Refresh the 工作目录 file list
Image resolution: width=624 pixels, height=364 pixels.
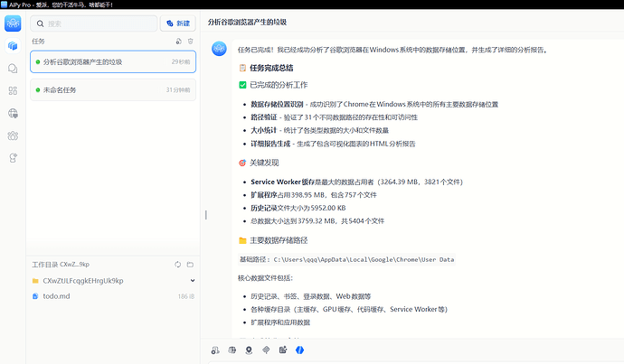(x=178, y=265)
